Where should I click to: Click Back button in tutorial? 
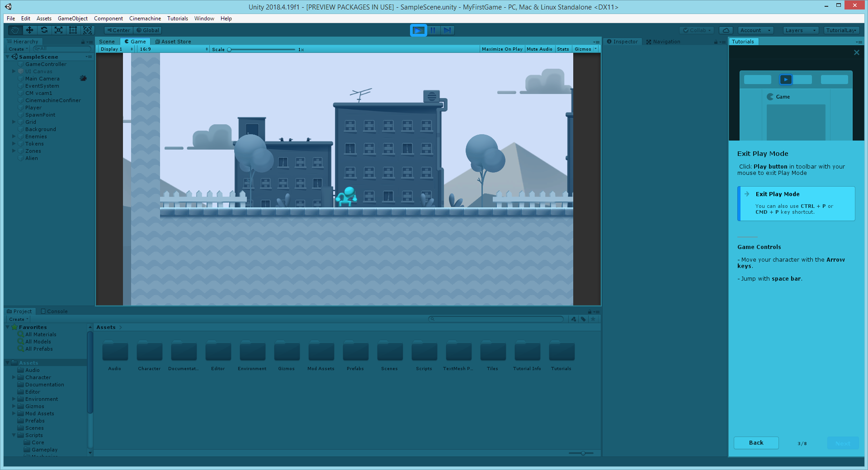756,443
